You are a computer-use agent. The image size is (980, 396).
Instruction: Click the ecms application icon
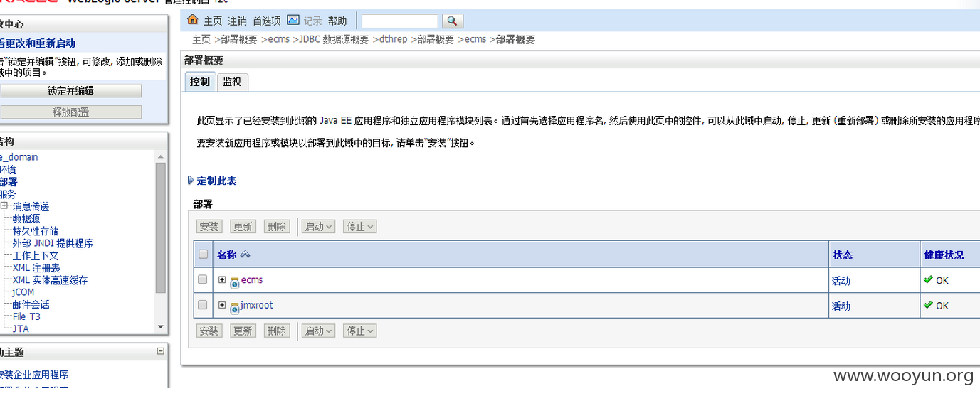coord(234,282)
